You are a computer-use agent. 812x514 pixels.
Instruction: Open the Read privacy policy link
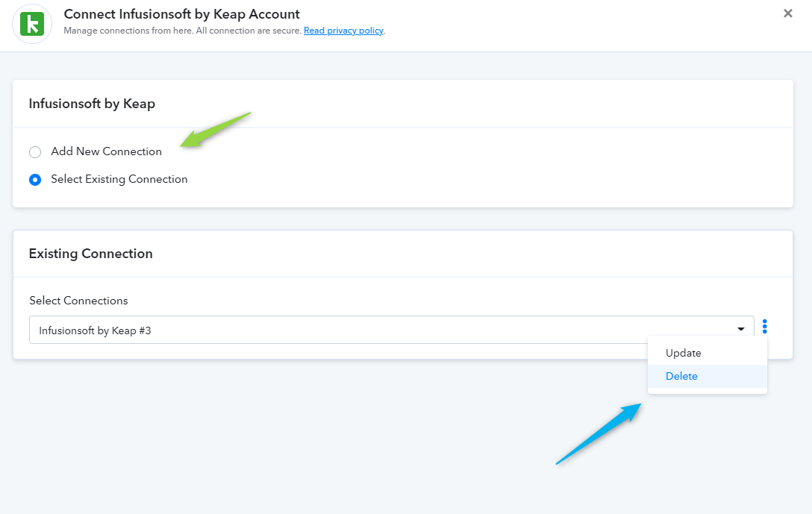(343, 31)
